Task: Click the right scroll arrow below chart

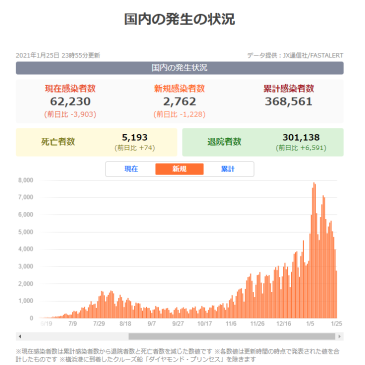Action: [x=340, y=336]
